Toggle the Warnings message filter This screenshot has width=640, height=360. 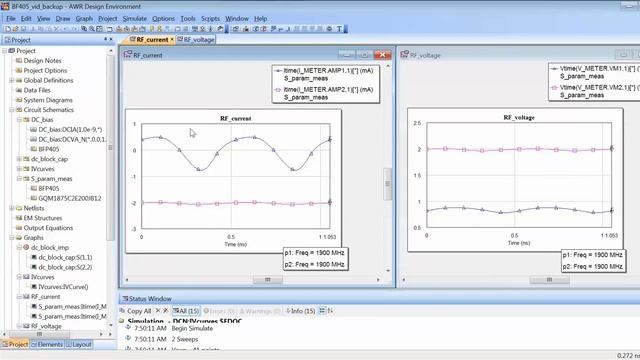pos(260,311)
